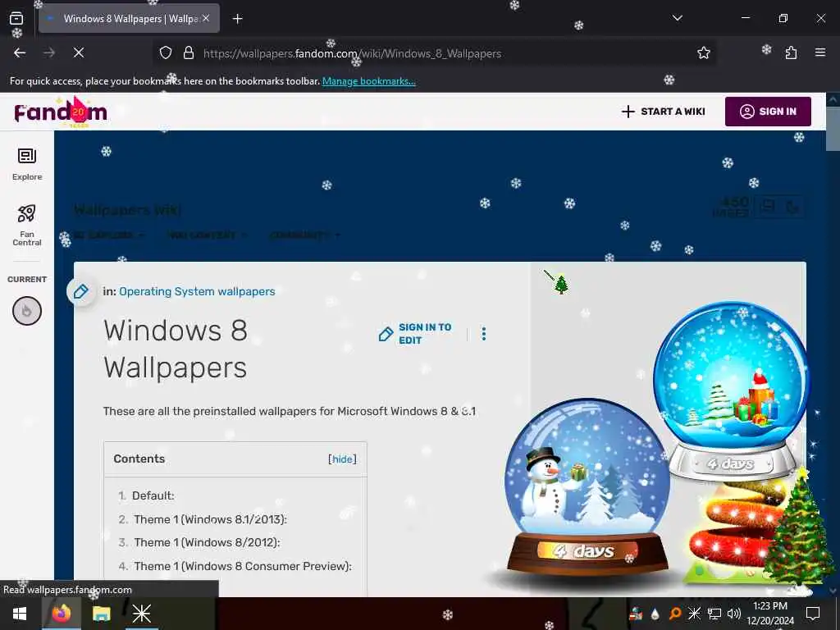Viewport: 840px width, 630px height.
Task: View site security padlock info
Action: click(189, 52)
